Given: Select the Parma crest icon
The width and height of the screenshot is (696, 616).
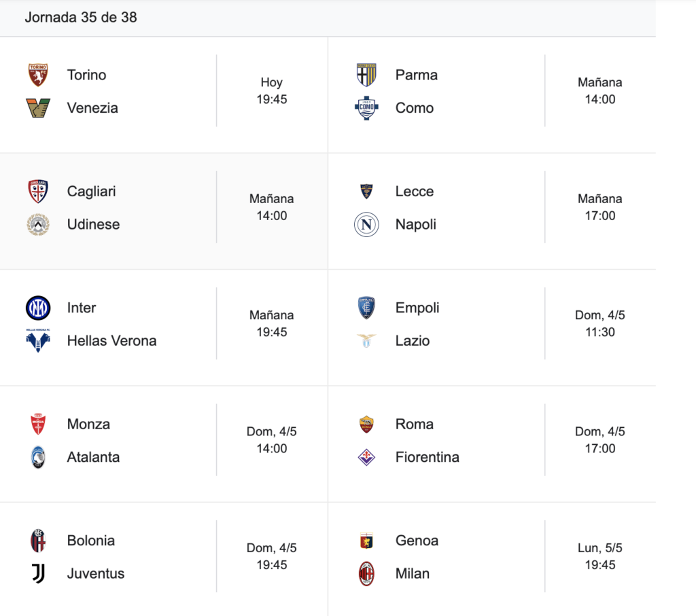Looking at the screenshot, I should (366, 75).
